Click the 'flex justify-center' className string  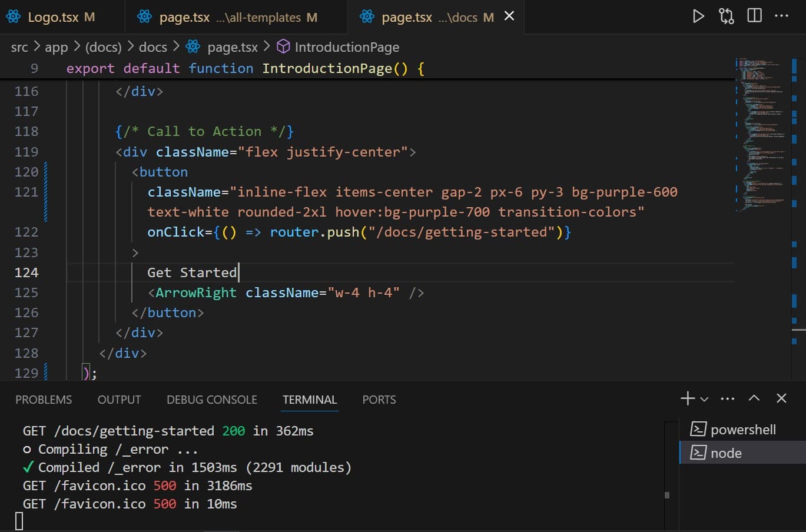coord(323,152)
